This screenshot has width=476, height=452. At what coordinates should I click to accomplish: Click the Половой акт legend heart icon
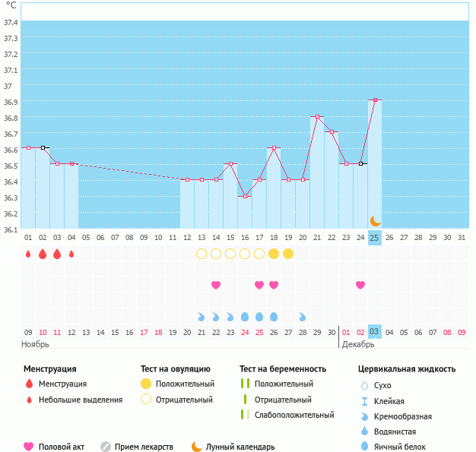pyautogui.click(x=29, y=447)
